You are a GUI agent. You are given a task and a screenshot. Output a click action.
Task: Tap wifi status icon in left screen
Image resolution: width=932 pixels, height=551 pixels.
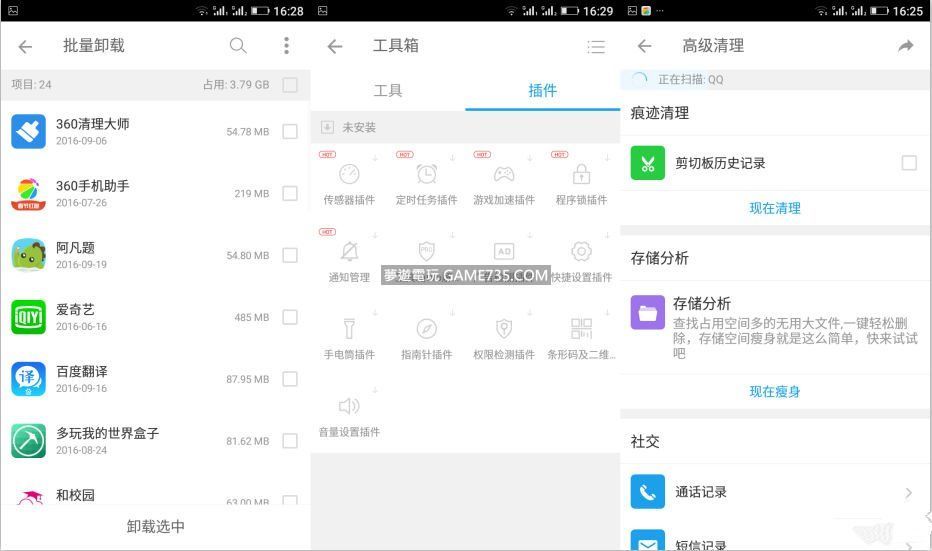202,11
